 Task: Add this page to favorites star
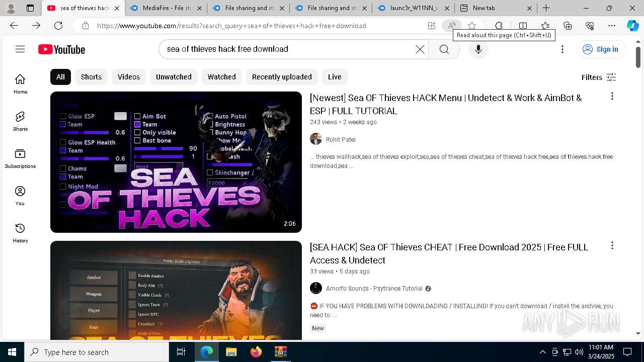point(472,26)
